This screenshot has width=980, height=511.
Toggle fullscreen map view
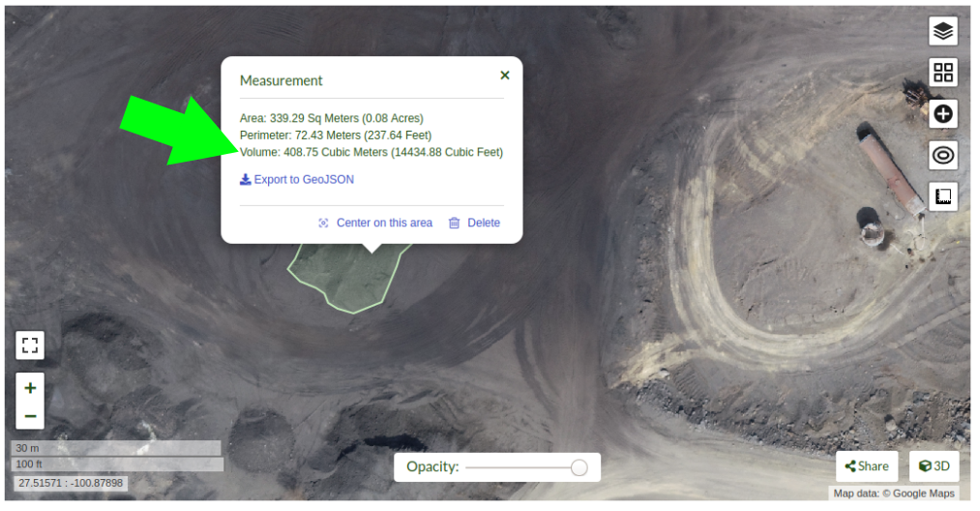click(30, 346)
